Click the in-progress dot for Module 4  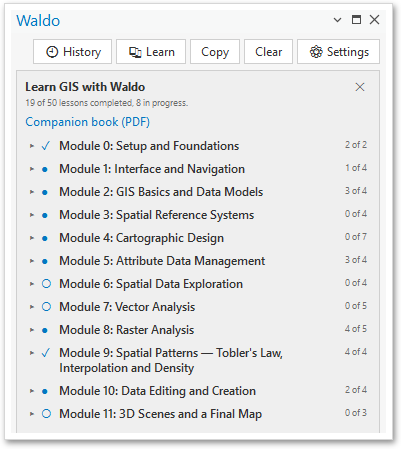point(45,239)
